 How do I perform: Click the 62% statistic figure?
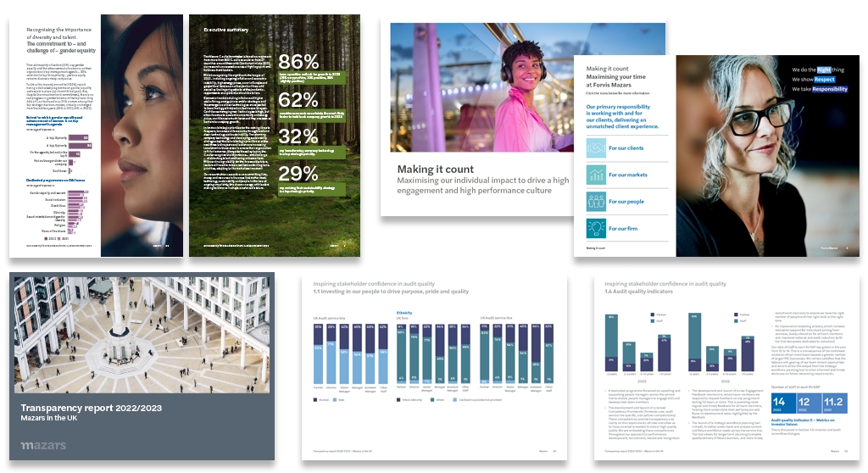298,102
